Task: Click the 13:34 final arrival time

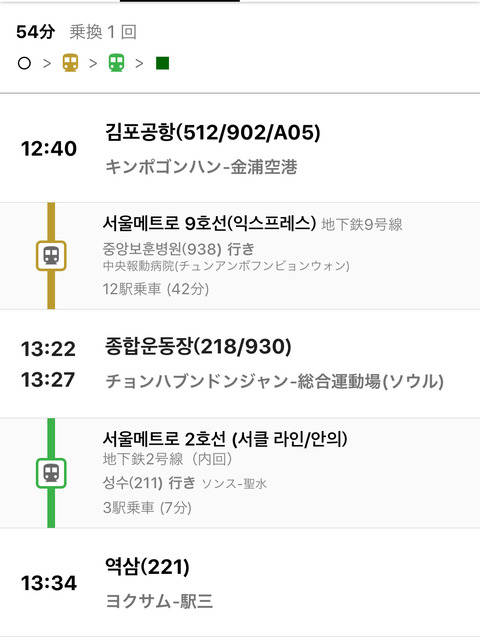Action: 49,583
